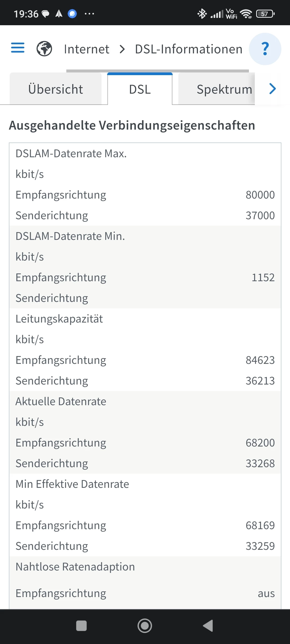Viewport: 290px width, 644px height.
Task: Tap DSL-Informationen breadcrumb title
Action: pos(189,49)
